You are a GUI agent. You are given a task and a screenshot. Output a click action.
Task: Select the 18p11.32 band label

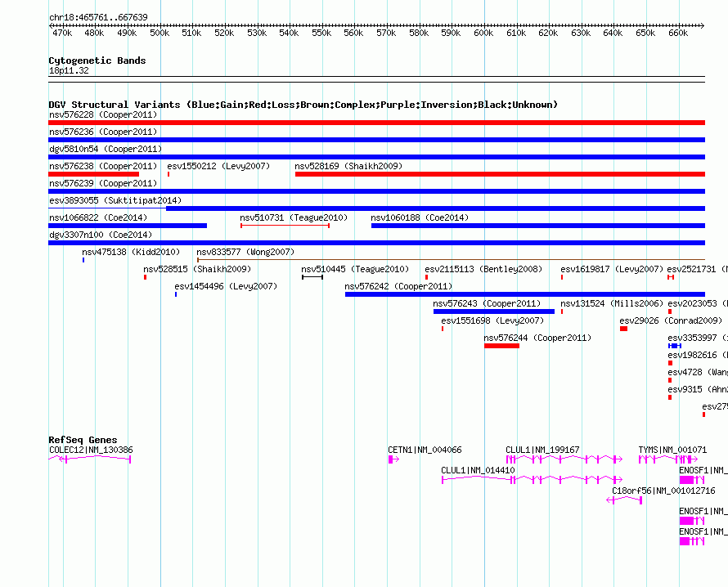point(69,70)
